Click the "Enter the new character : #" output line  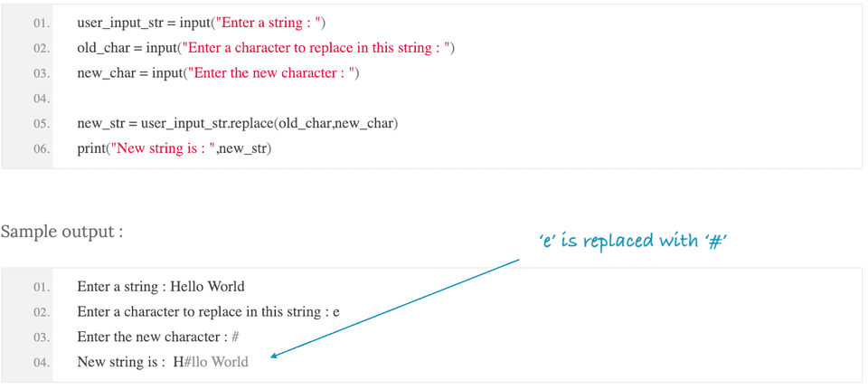click(158, 337)
